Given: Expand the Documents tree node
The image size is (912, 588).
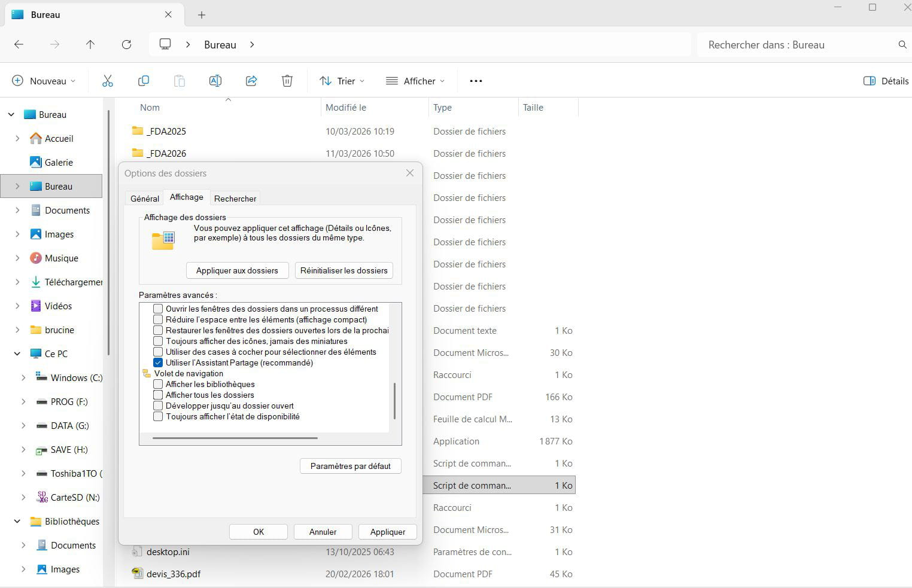Looking at the screenshot, I should point(17,211).
